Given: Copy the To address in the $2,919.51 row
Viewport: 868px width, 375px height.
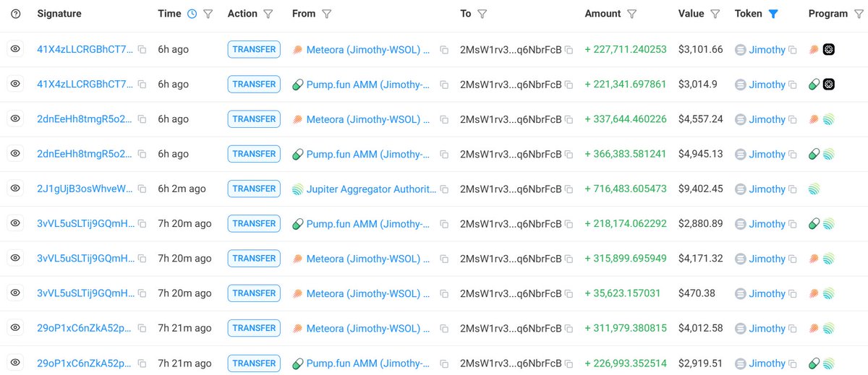Looking at the screenshot, I should click(x=569, y=363).
